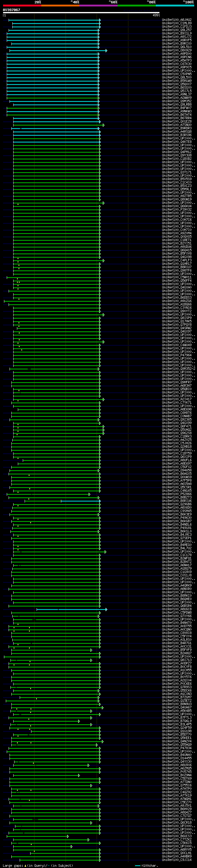Select hit label UniRef100_Q6L510
Screen dimensions: 197x868
tap(177, 47)
